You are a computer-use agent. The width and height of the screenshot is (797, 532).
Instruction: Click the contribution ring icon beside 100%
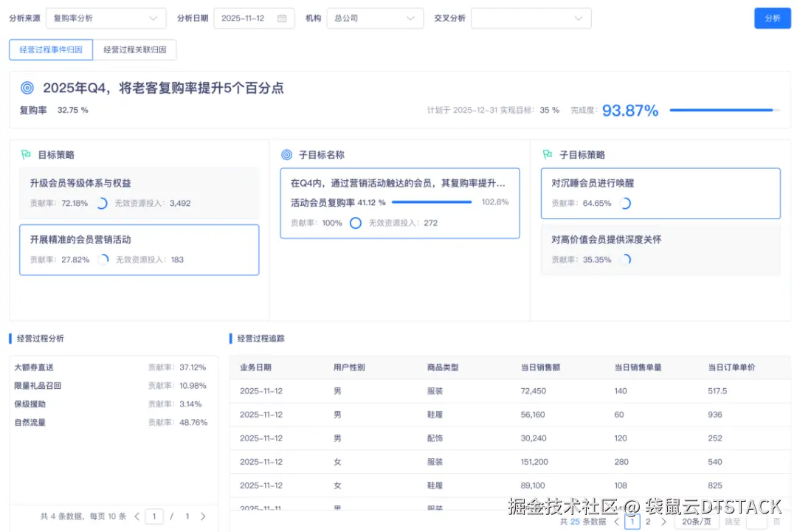[x=355, y=223]
